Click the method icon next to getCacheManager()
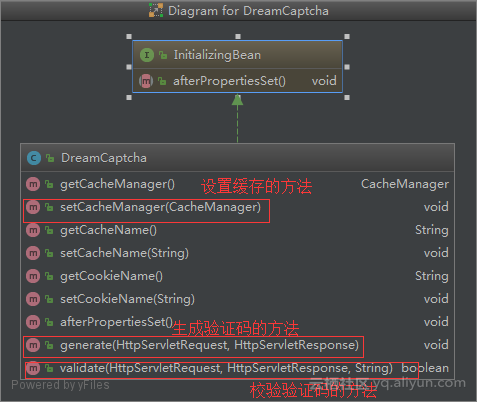This screenshot has width=477, height=402. pos(33,184)
